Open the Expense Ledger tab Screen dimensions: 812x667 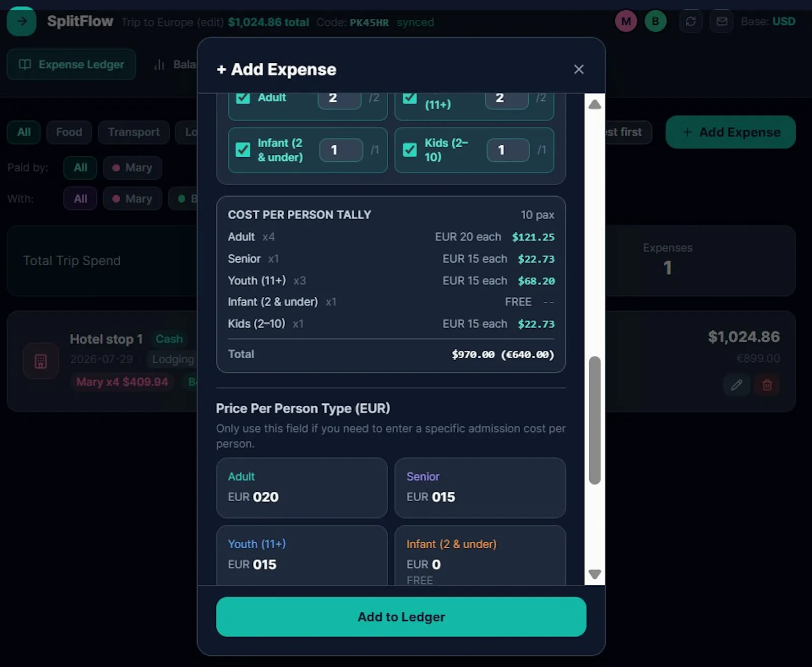(x=71, y=64)
